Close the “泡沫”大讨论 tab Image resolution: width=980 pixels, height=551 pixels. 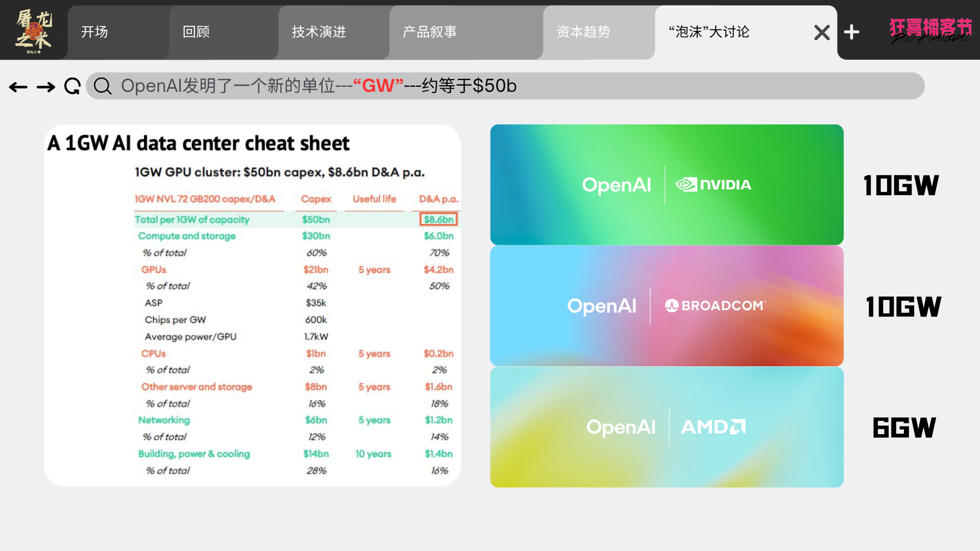tap(822, 33)
